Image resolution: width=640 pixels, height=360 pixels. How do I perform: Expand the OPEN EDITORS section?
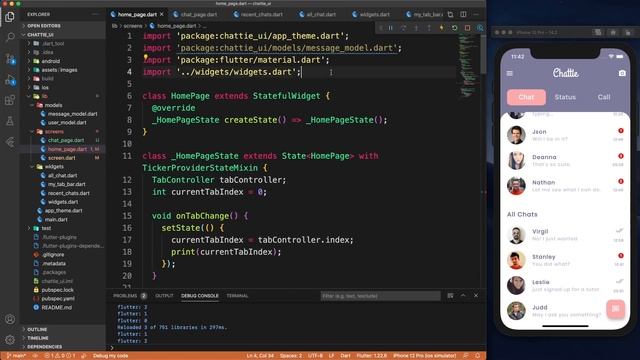click(63, 26)
